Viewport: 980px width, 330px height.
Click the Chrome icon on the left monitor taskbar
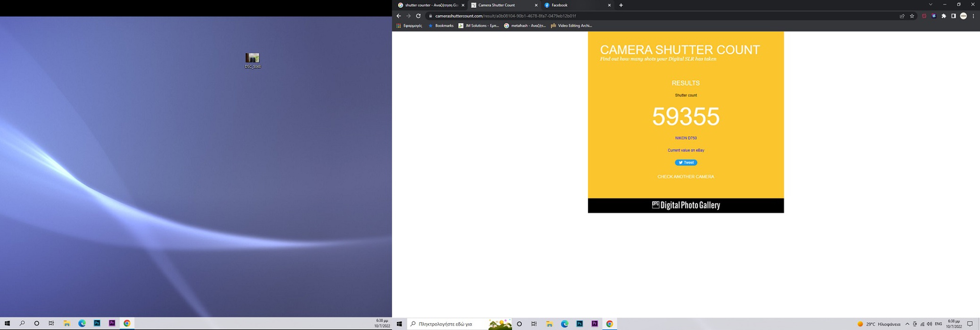pyautogui.click(x=127, y=323)
